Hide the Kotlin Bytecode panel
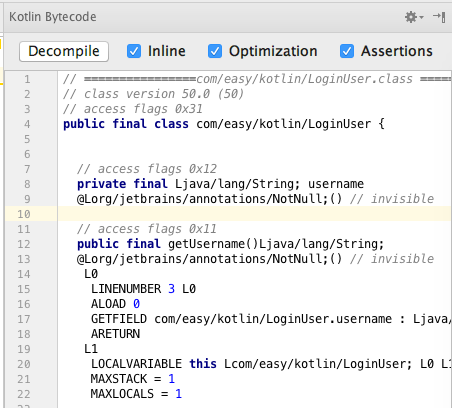This screenshot has width=452, height=408. [439, 17]
